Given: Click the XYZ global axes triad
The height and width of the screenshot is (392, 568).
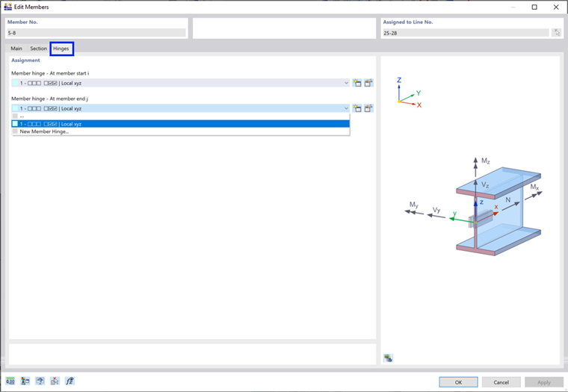Looking at the screenshot, I should [x=408, y=93].
